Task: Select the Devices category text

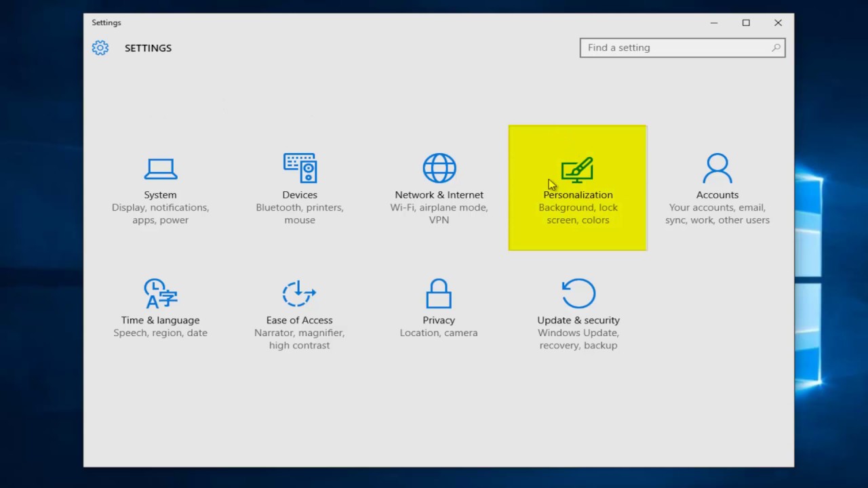Action: [x=300, y=195]
